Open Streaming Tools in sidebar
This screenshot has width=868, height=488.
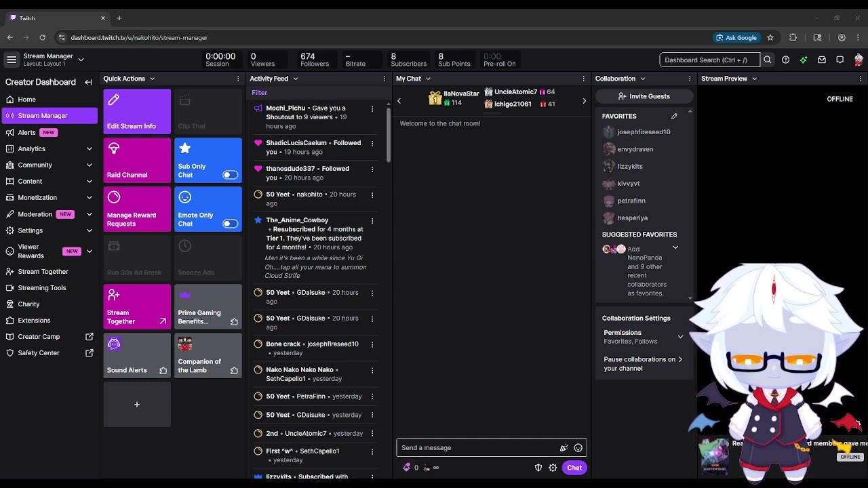pyautogui.click(x=50, y=287)
